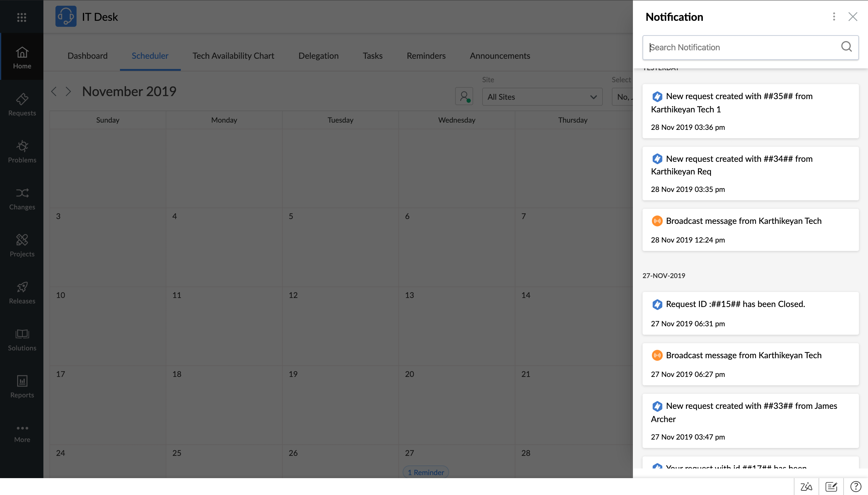Go to next month arrow
This screenshot has height=495, width=868.
pyautogui.click(x=68, y=92)
